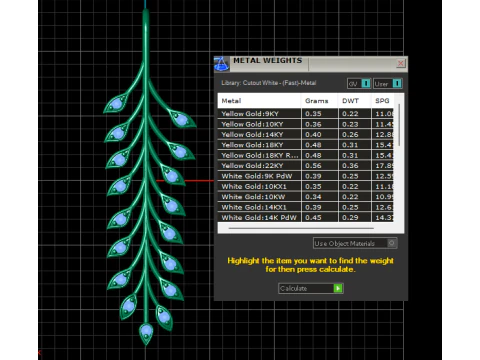Close the Metal Weights panel
The image size is (480, 360).
[x=401, y=63]
